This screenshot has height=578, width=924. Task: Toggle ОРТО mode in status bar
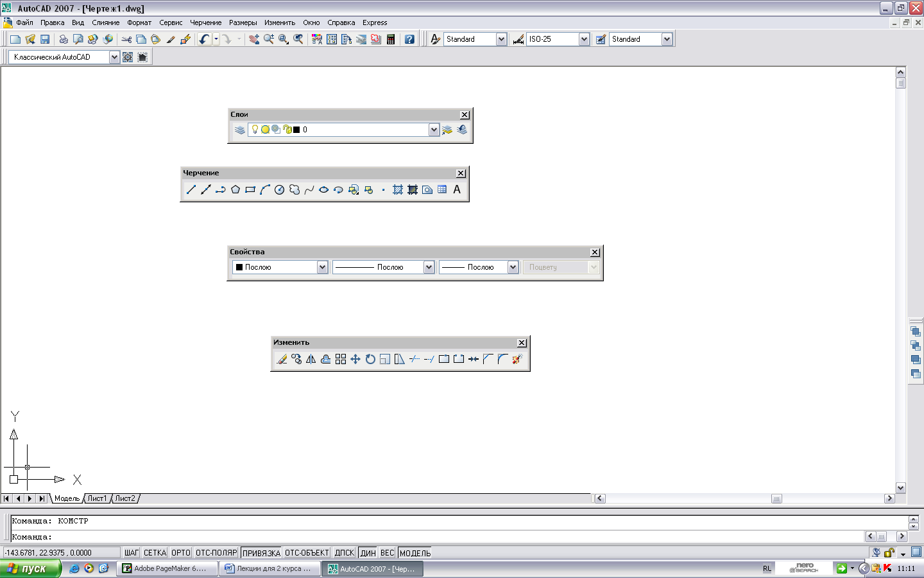click(x=181, y=553)
